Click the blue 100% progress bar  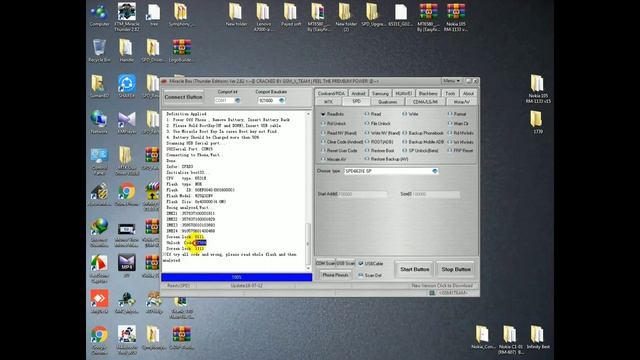[x=237, y=277]
